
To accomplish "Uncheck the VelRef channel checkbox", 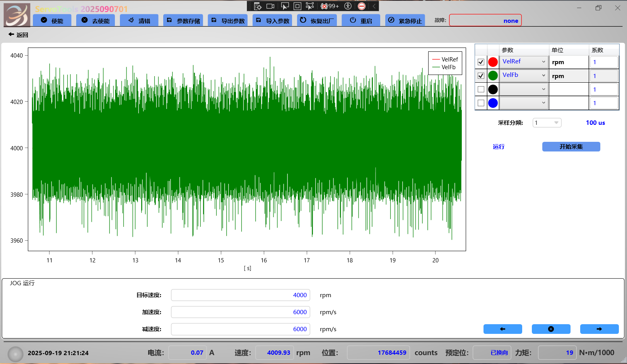I will point(481,62).
